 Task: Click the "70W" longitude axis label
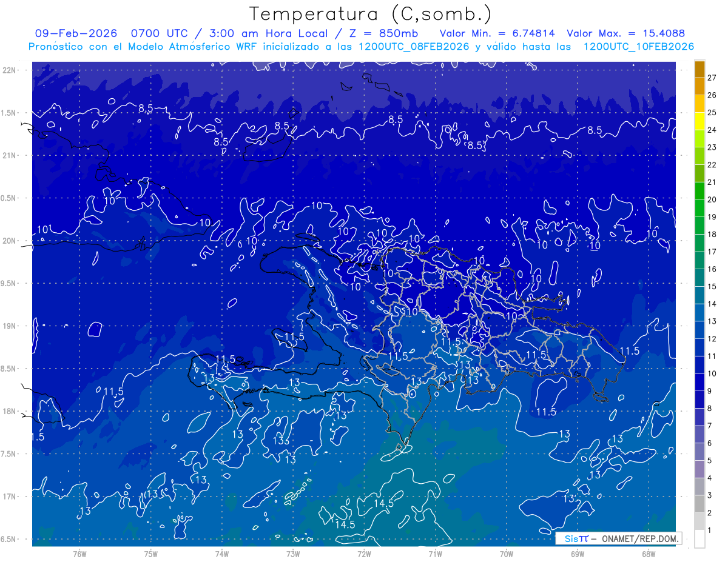pyautogui.click(x=507, y=554)
